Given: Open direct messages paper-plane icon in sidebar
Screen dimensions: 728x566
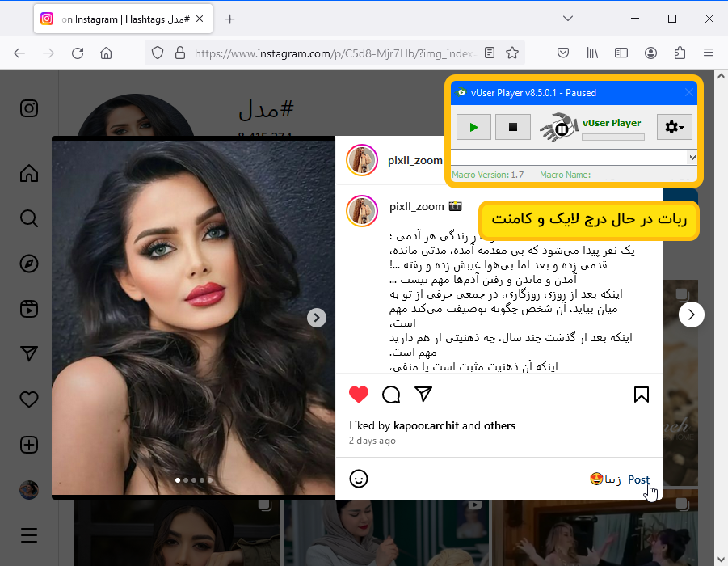Looking at the screenshot, I should tap(29, 353).
